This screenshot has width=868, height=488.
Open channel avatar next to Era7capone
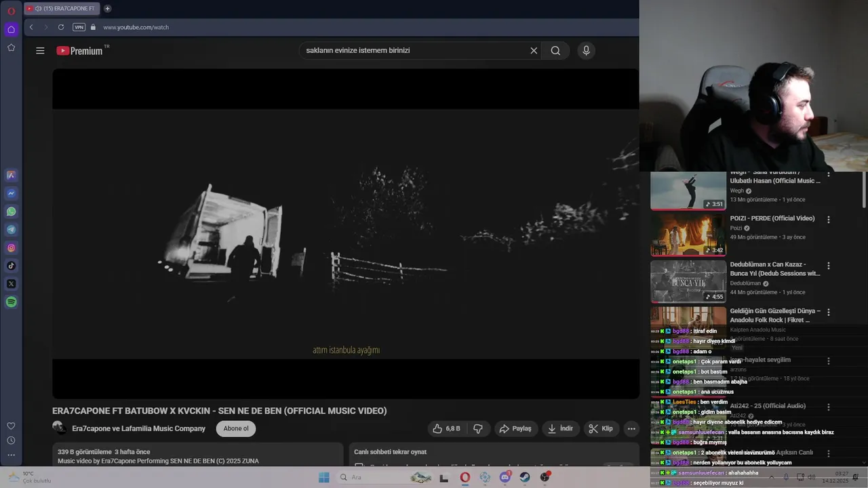(60, 428)
